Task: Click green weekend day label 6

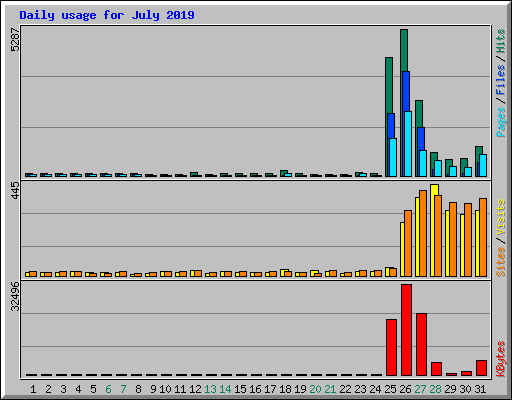Action: pos(108,389)
